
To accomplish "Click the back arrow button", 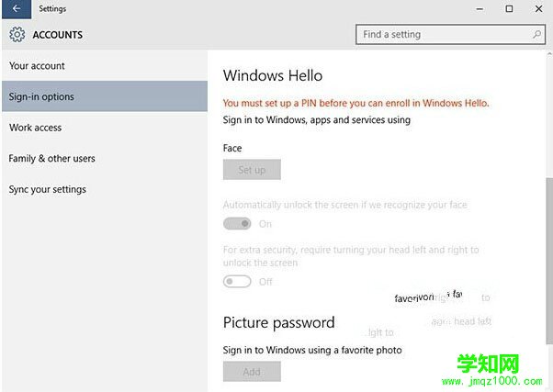I will tap(16, 9).
